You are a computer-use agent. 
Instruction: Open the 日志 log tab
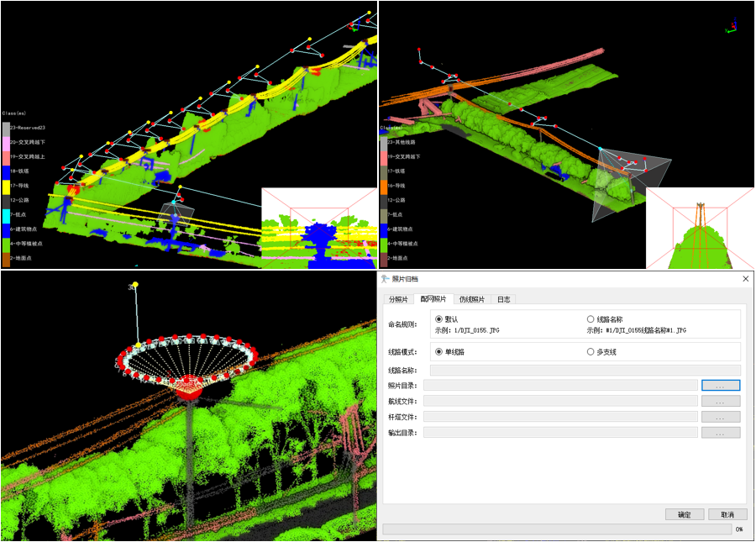tap(503, 299)
